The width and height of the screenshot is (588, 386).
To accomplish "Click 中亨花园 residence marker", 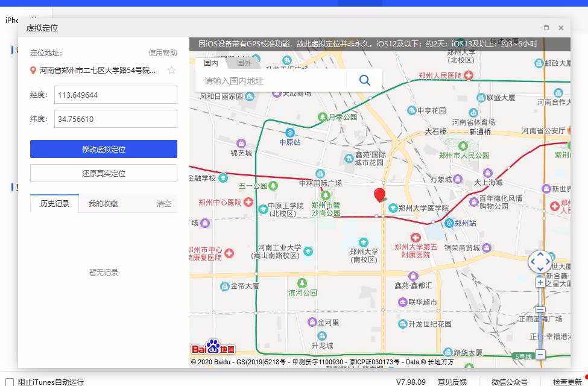I will 412,110.
